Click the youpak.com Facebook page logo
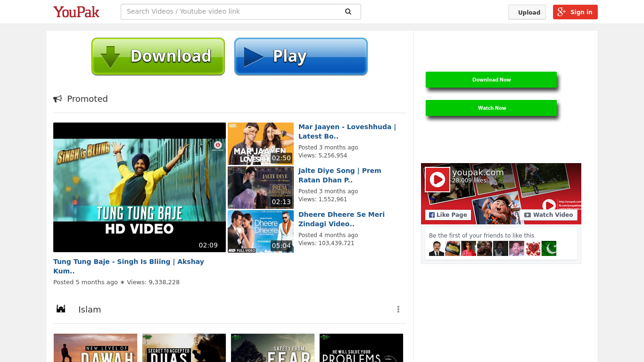This screenshot has height=362, width=644. [x=438, y=180]
